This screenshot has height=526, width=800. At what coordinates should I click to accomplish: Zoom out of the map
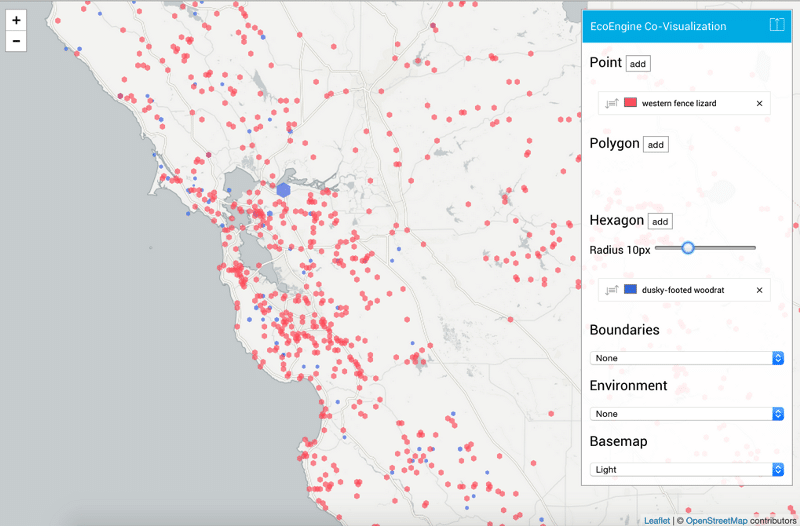pos(16,41)
